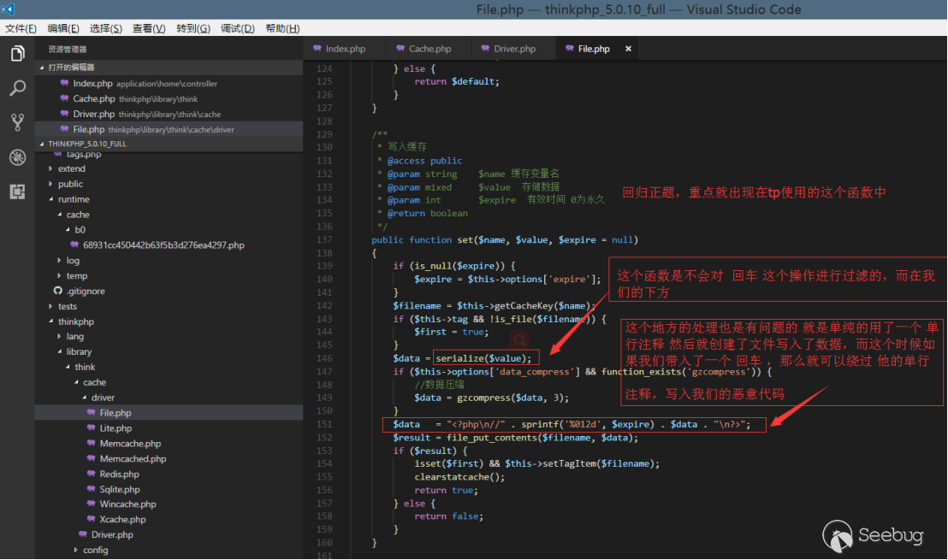Screen dimensions: 948x560
Task: Click the getCacheKey call on line 142
Action: tap(524, 306)
